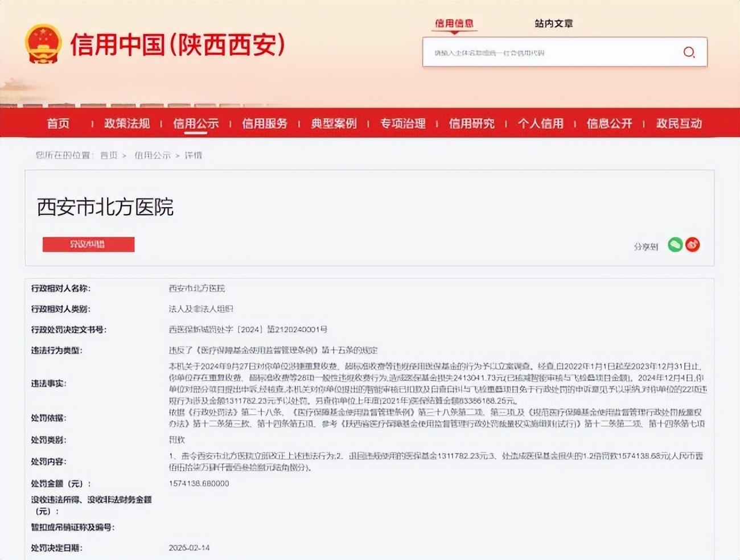Select the 违法行为类型 value text
740x560 pixels.
273,350
